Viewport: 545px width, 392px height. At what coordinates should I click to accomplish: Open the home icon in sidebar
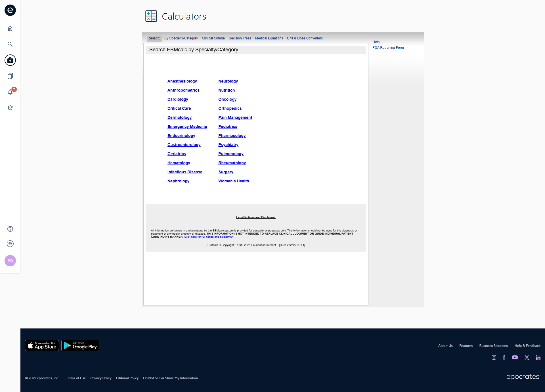point(10,28)
